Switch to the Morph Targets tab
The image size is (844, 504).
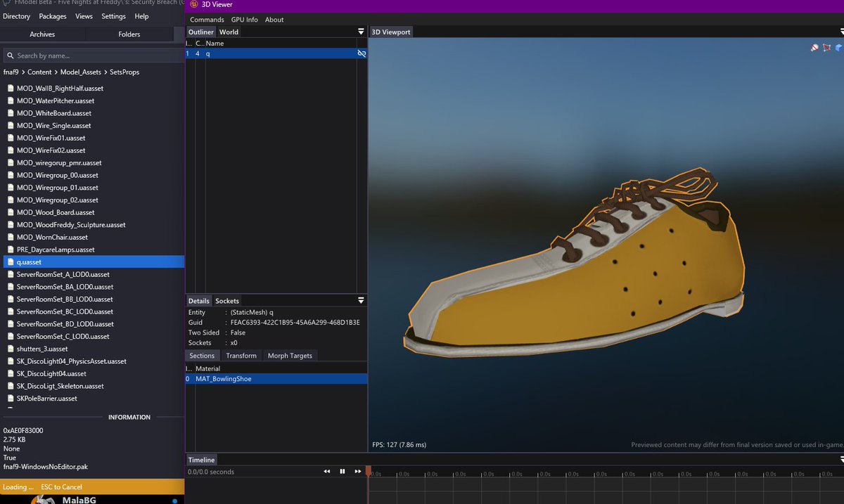(x=290, y=356)
